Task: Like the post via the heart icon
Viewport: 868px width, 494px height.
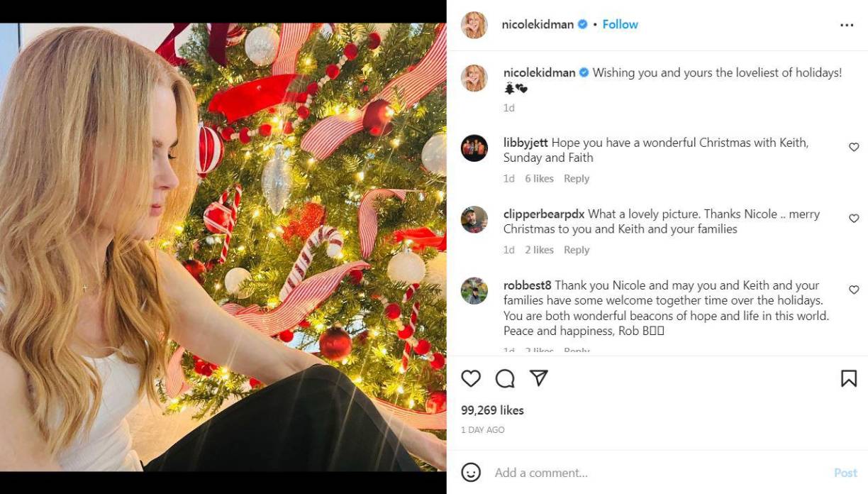Action: point(470,378)
